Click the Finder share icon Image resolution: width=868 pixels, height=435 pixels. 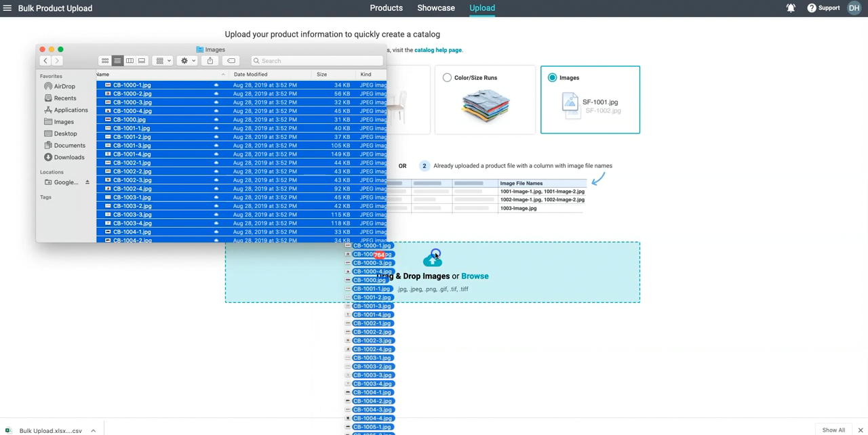(x=210, y=61)
